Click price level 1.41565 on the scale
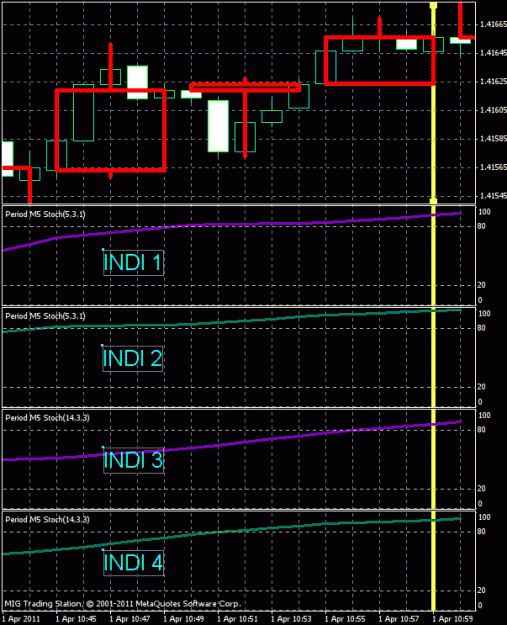 [493, 167]
